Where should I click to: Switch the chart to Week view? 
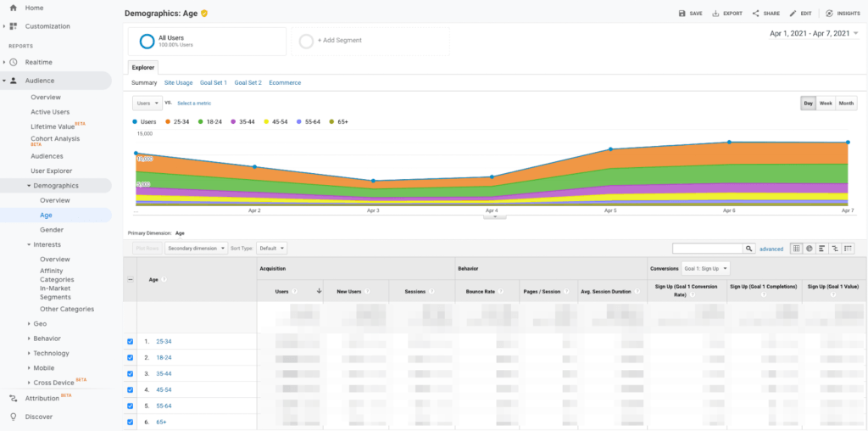[825, 103]
